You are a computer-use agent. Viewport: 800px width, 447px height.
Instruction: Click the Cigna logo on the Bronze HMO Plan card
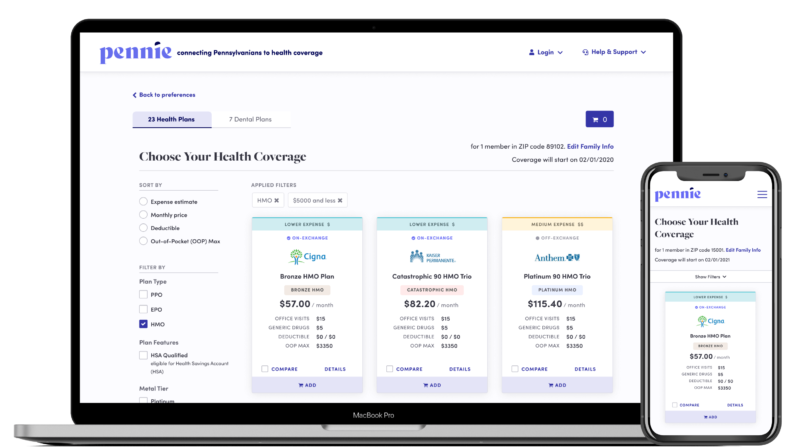(307, 257)
